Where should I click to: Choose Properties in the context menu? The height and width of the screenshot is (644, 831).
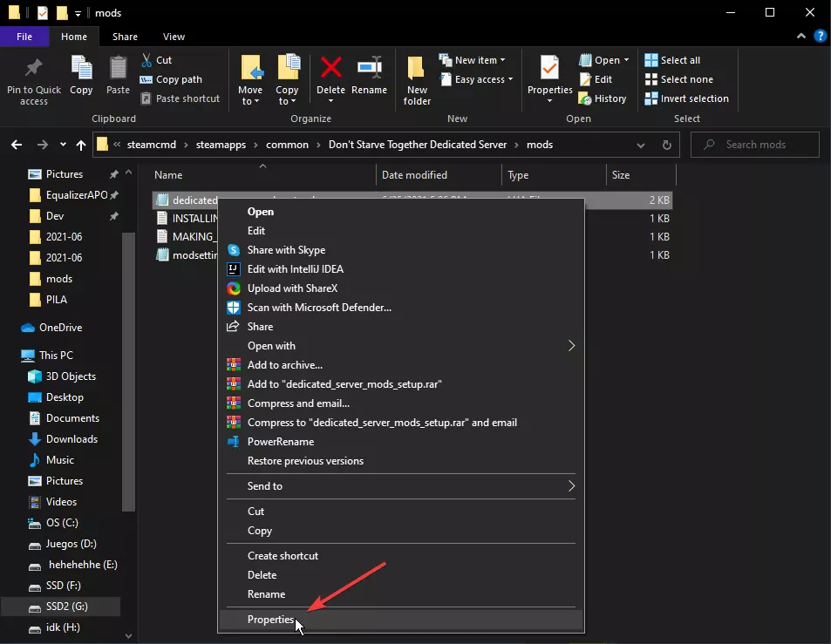pos(271,620)
